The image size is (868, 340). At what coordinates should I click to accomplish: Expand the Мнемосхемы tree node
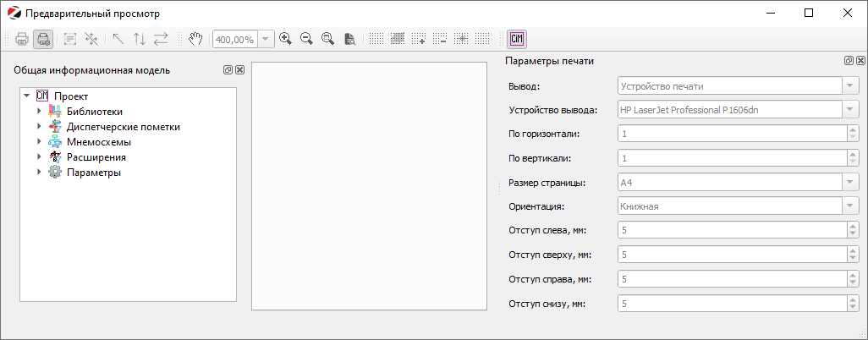(39, 142)
